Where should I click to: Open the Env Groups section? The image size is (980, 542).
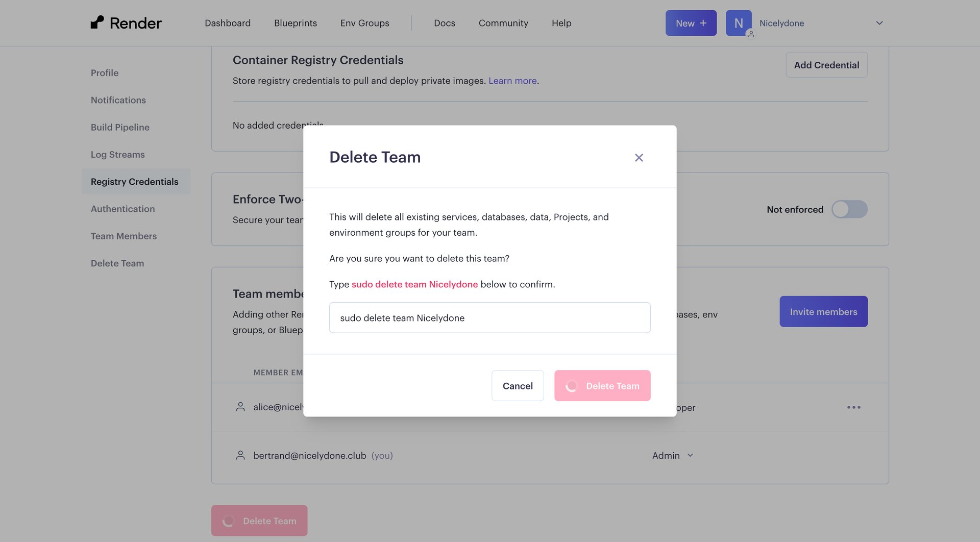pos(364,22)
